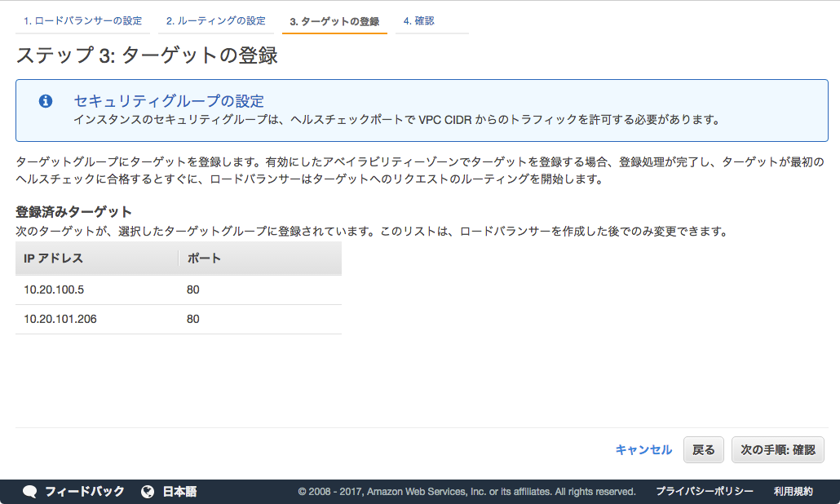The height and width of the screenshot is (504, 840).
Task: Open the プライバシーポリシー link
Action: (x=704, y=492)
